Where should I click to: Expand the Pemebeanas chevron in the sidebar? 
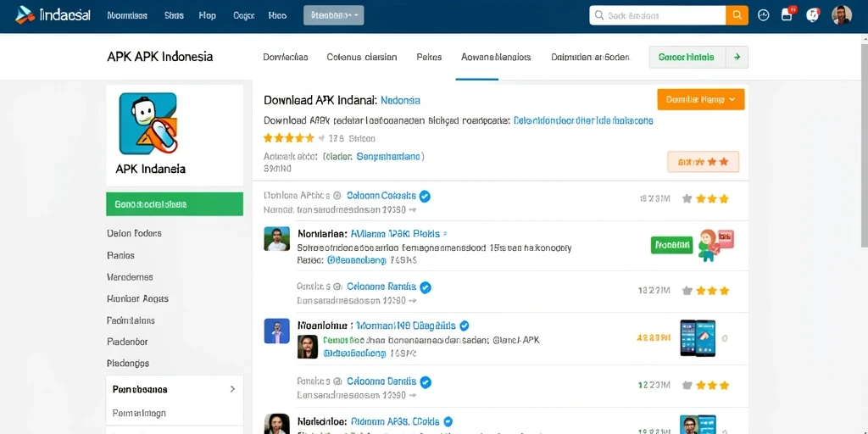pyautogui.click(x=232, y=389)
